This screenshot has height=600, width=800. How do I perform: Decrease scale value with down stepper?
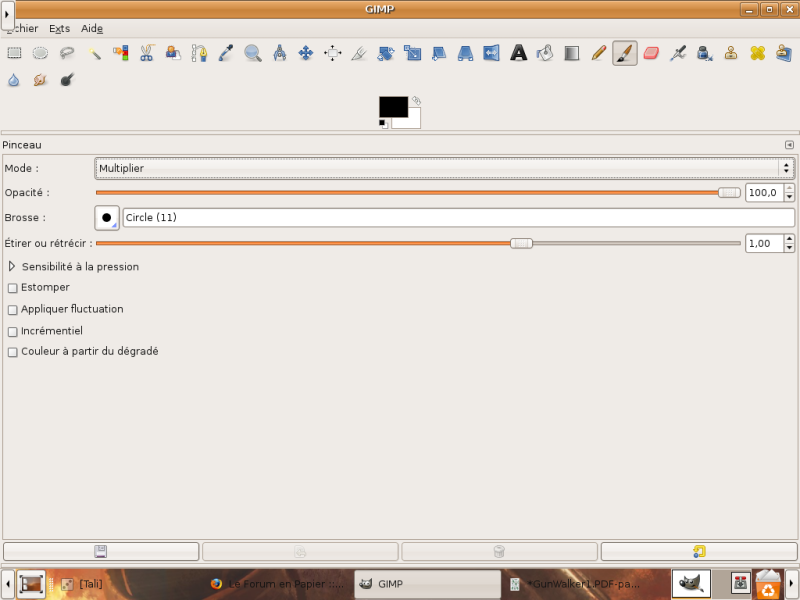(789, 248)
